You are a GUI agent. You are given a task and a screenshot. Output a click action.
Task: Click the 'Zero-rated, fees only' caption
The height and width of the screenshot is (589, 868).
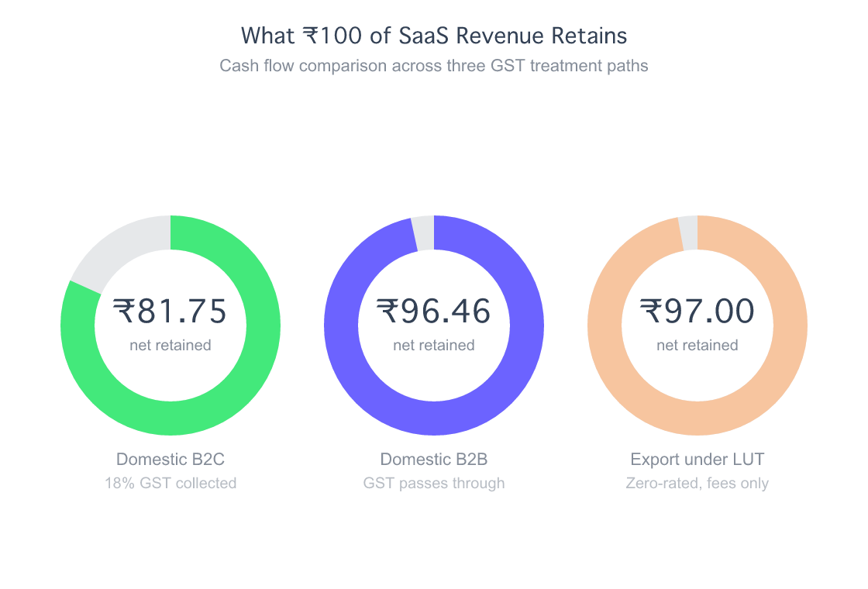697,484
